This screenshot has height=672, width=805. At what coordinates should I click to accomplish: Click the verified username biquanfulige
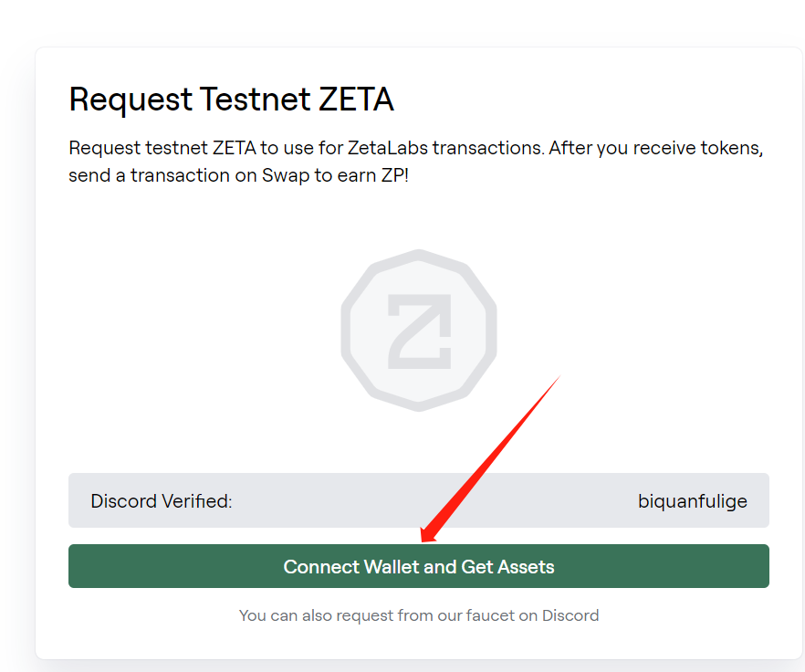(693, 501)
